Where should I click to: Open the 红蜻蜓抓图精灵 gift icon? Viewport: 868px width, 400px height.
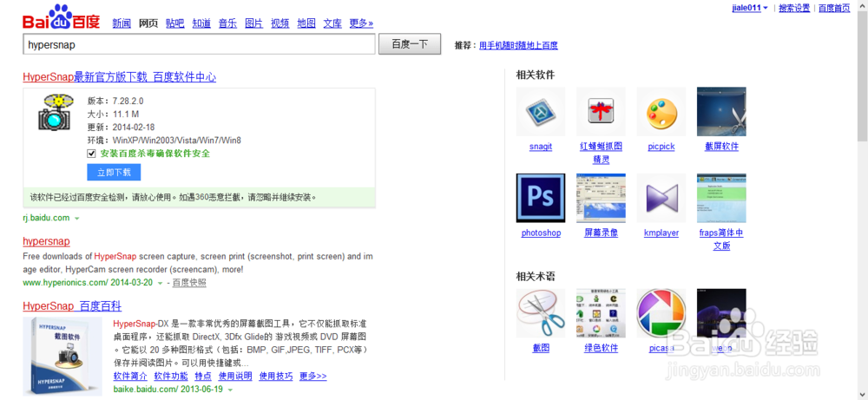click(601, 111)
